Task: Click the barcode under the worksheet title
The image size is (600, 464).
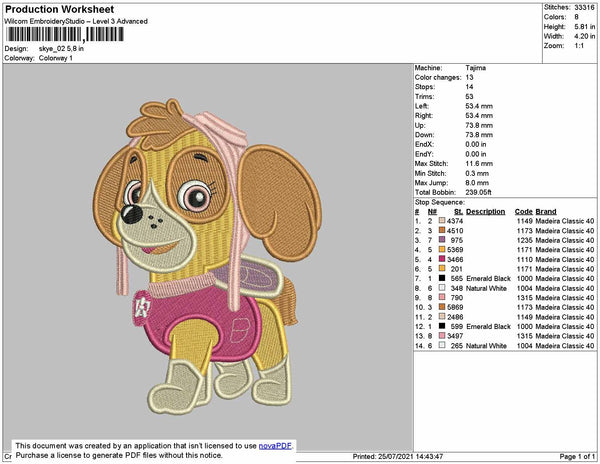Action: coord(64,34)
